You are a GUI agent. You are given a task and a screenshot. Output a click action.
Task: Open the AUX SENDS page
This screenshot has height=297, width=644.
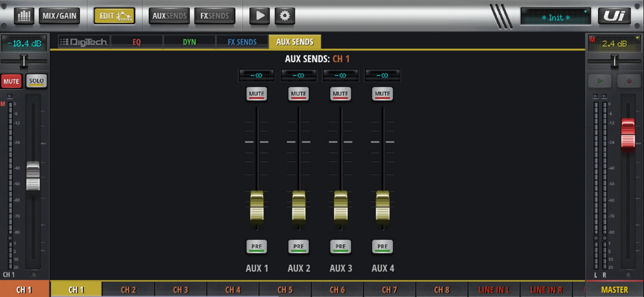click(169, 16)
